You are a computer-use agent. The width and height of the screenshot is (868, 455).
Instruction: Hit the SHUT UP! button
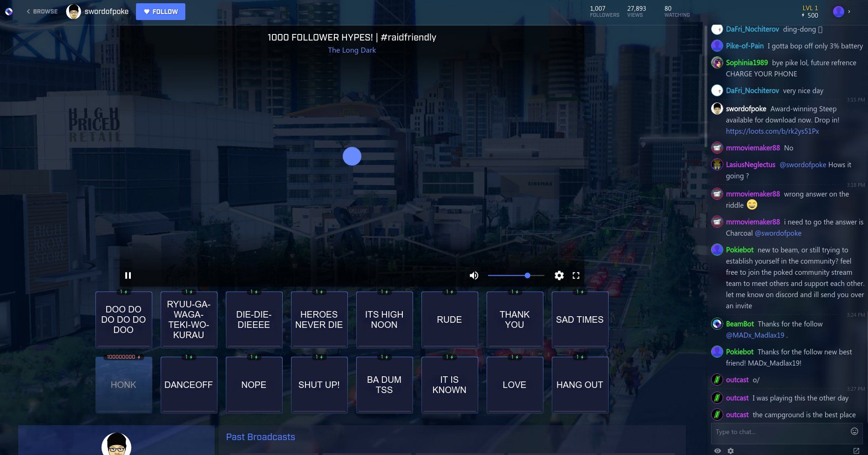(x=319, y=385)
